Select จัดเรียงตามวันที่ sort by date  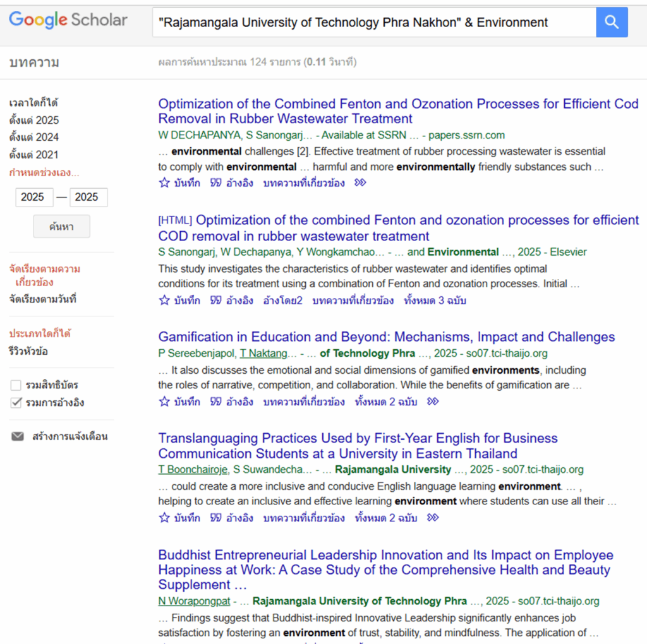(42, 299)
